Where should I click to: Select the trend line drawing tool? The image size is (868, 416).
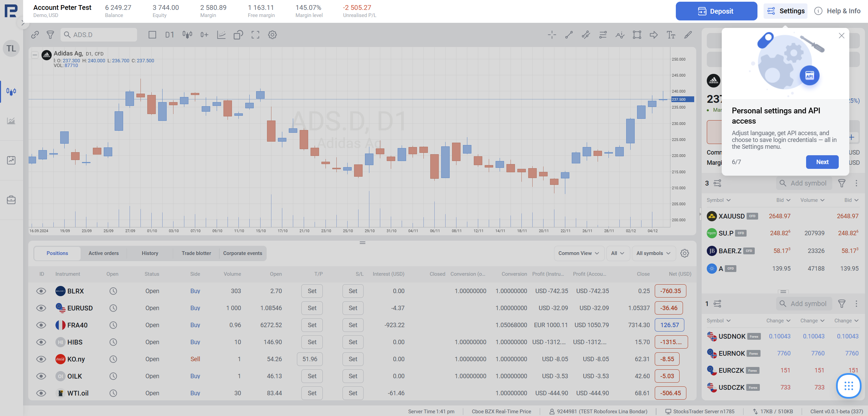[569, 35]
